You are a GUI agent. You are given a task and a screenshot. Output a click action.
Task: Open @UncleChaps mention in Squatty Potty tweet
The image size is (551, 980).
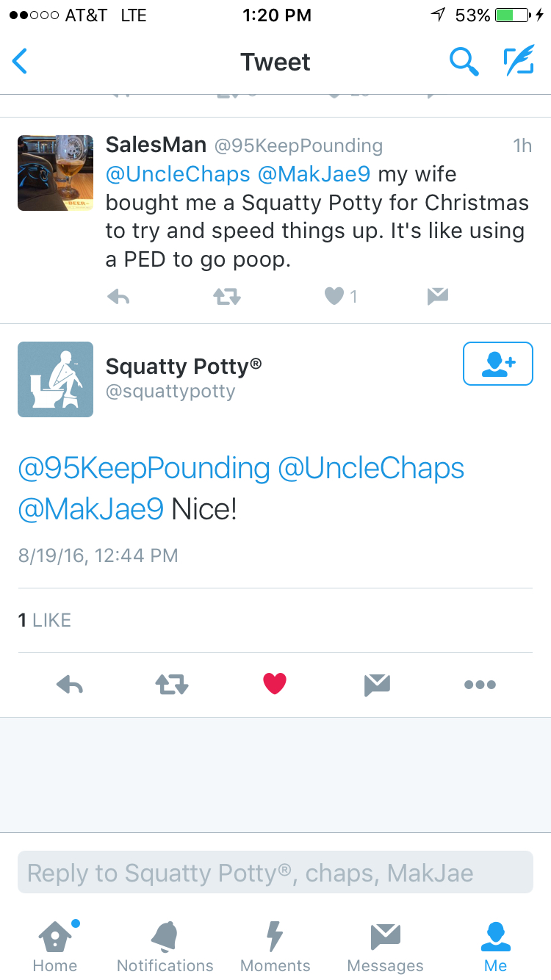pyautogui.click(x=371, y=469)
